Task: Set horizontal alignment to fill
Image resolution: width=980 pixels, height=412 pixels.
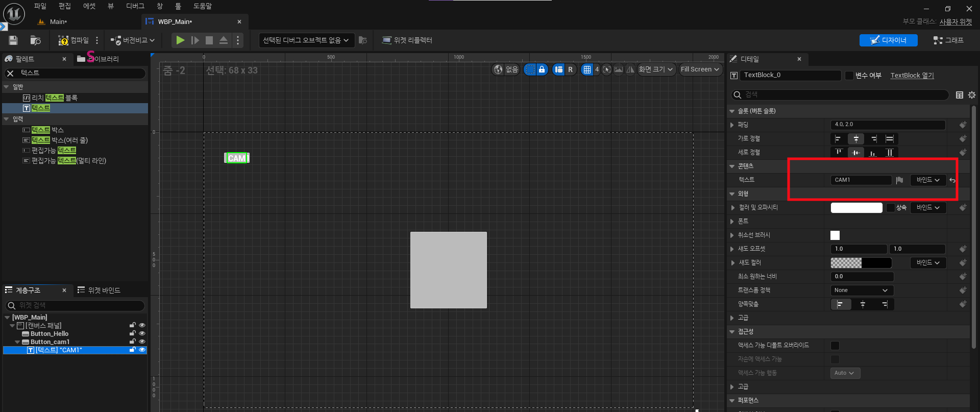Action: pos(890,139)
